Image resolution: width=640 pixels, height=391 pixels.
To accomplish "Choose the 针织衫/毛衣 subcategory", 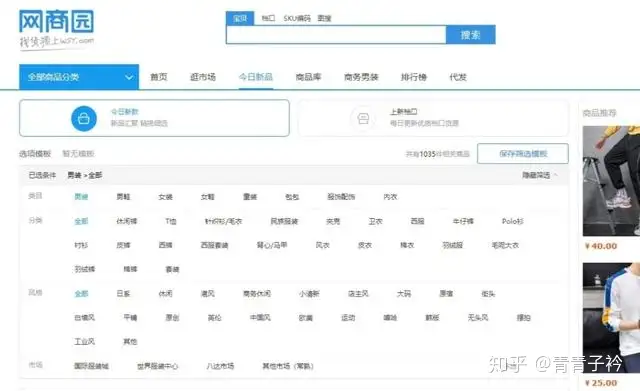I will (x=224, y=221).
